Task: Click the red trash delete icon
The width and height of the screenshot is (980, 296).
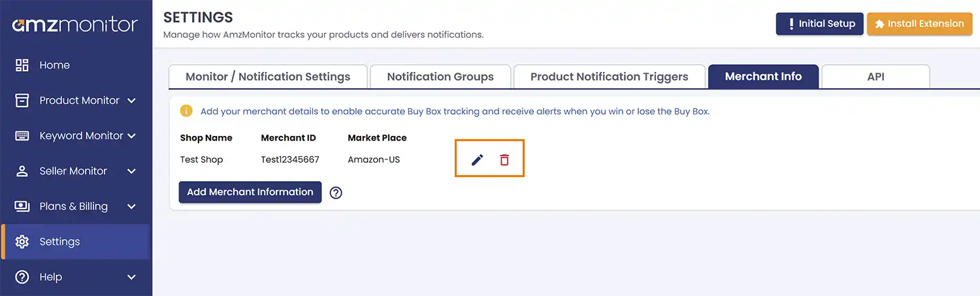Action: 504,159
